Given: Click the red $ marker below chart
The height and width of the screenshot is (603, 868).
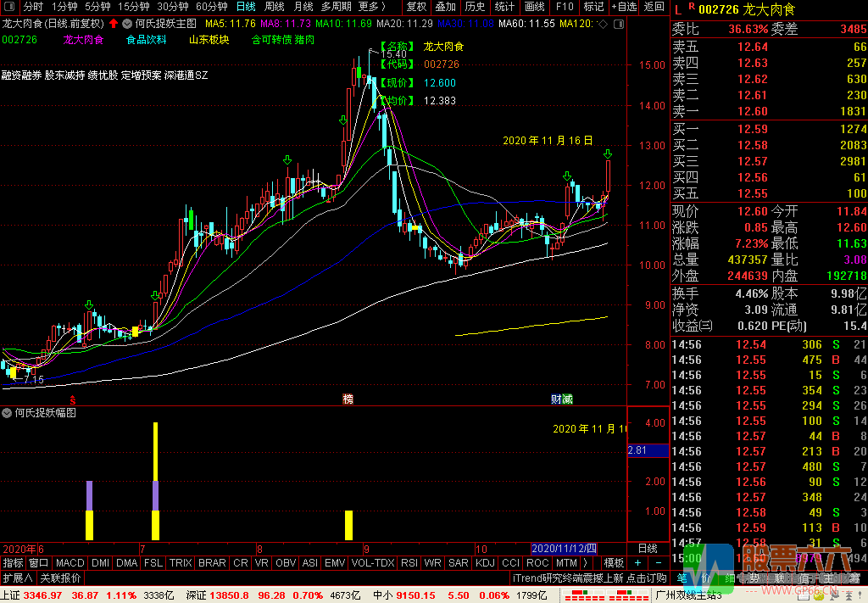Looking at the screenshot, I should click(74, 399).
